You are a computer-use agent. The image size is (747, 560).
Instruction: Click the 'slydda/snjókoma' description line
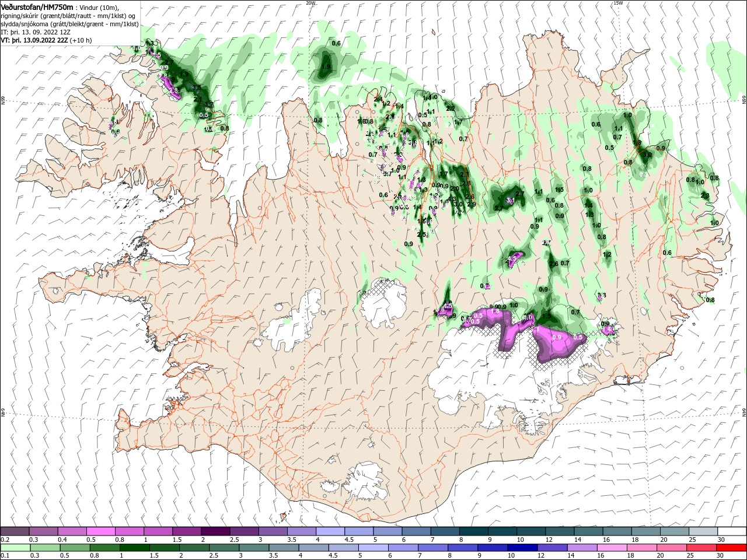click(x=69, y=24)
